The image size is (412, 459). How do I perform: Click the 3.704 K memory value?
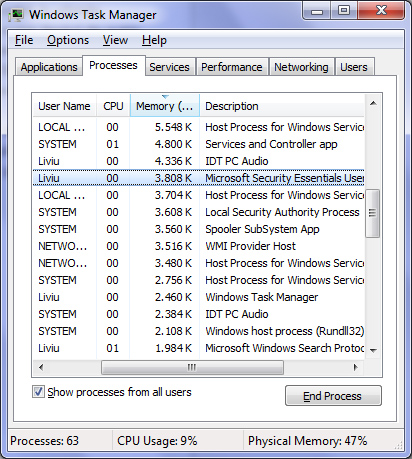[x=173, y=195]
